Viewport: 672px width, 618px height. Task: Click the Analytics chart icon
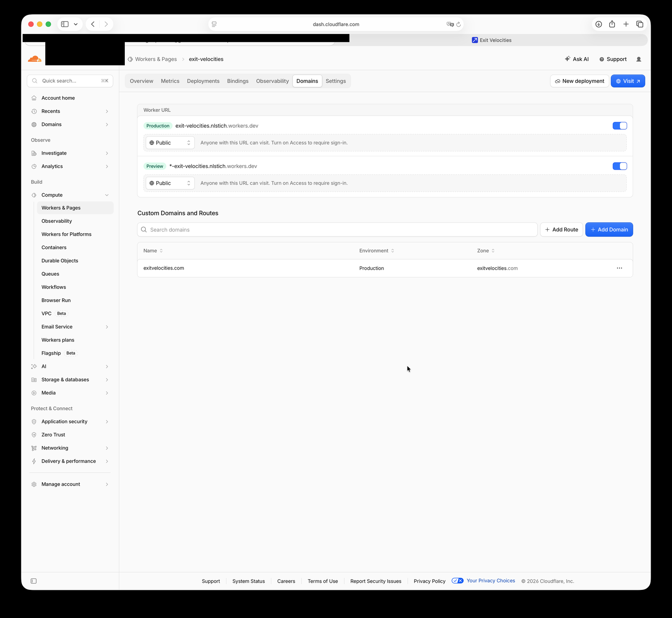(34, 166)
